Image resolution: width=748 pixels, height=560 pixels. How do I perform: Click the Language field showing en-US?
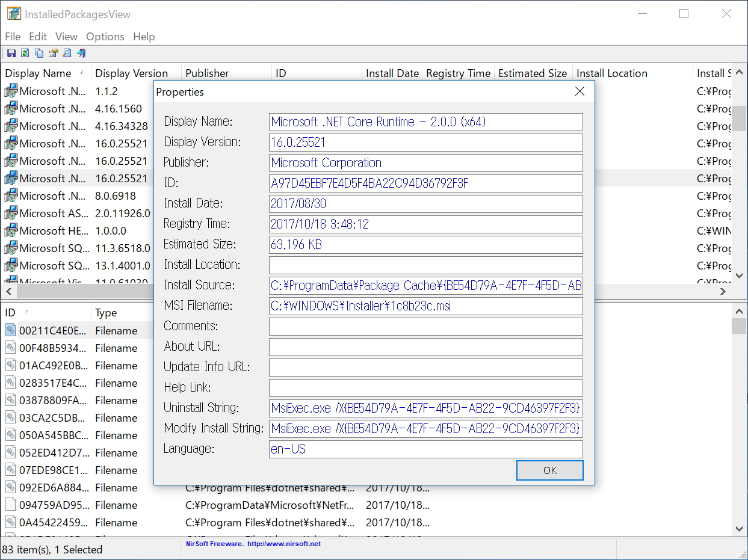coord(426,449)
